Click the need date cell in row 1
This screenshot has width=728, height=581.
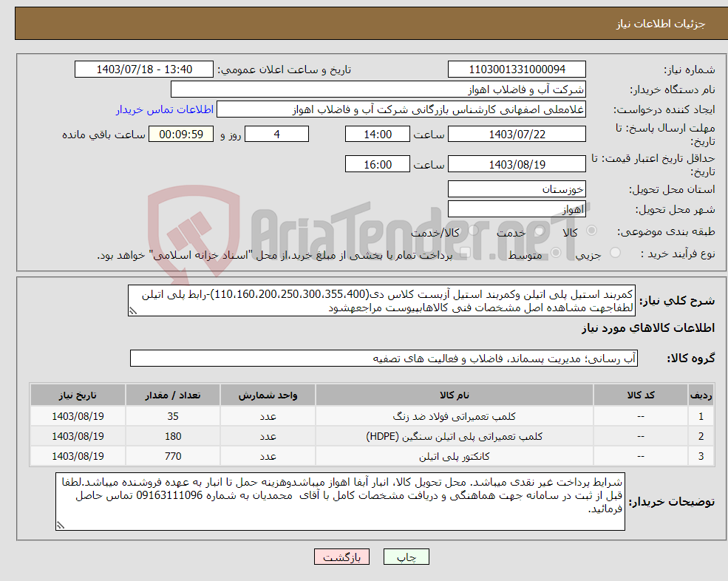(78, 416)
